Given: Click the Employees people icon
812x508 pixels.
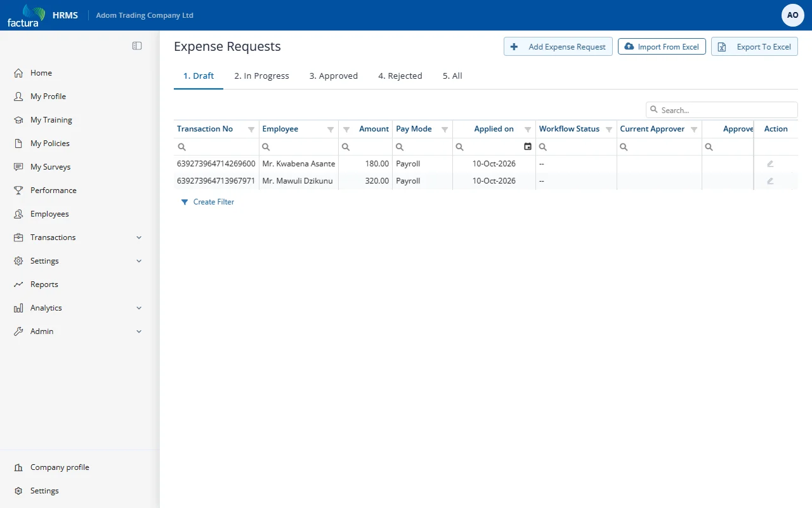Looking at the screenshot, I should coord(18,214).
